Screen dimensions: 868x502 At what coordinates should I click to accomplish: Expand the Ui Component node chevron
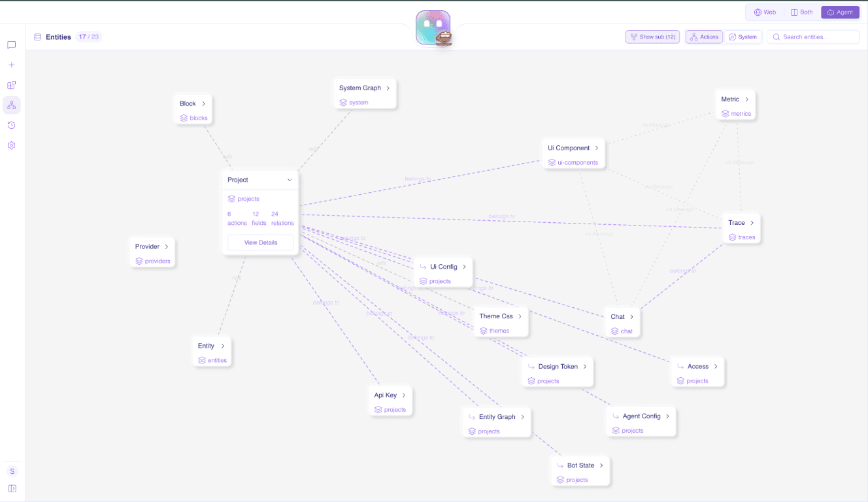(597, 148)
